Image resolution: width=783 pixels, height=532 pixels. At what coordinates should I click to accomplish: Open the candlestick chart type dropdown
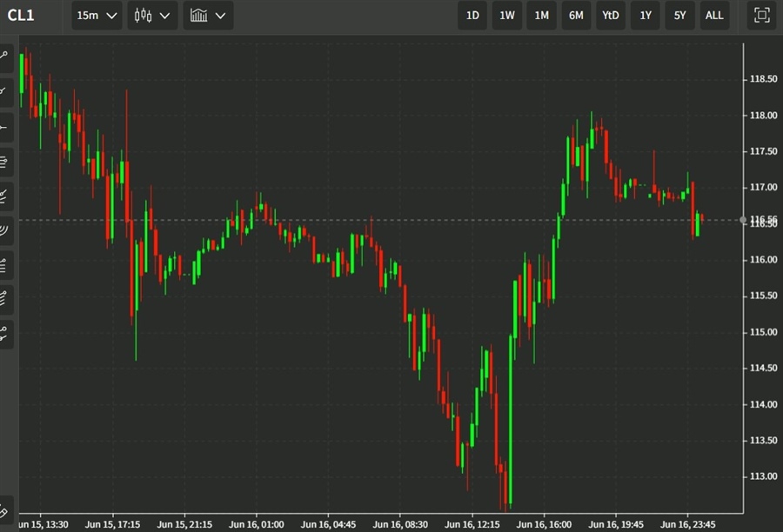coord(152,16)
